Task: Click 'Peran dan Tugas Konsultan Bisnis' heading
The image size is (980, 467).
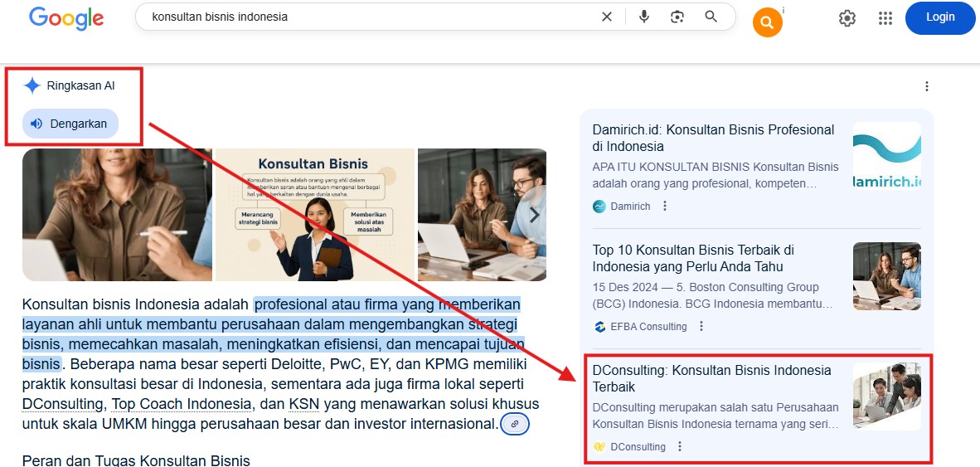Action: pos(136,460)
